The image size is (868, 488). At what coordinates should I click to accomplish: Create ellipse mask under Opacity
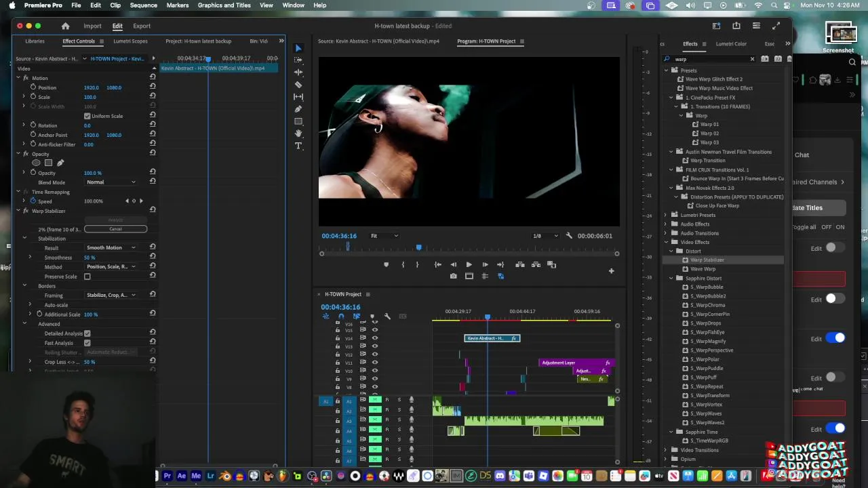click(x=36, y=163)
